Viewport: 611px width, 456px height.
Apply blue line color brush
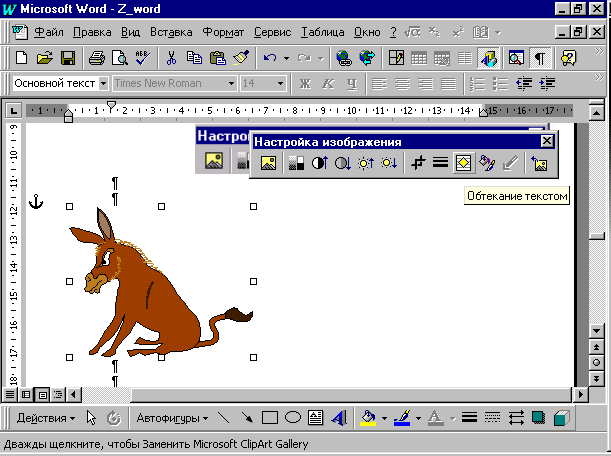tap(402, 419)
